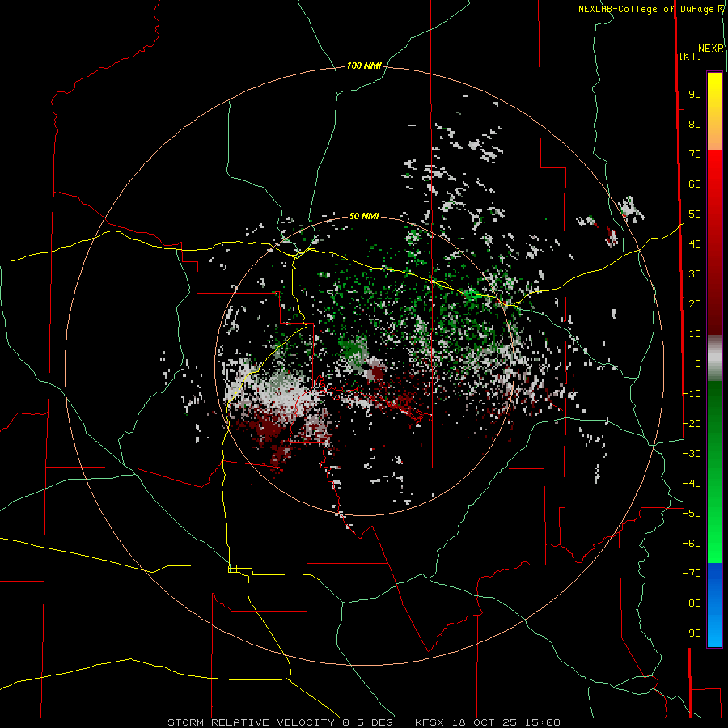Click the [KT] units label
The height and width of the screenshot is (728, 728).
(x=691, y=56)
